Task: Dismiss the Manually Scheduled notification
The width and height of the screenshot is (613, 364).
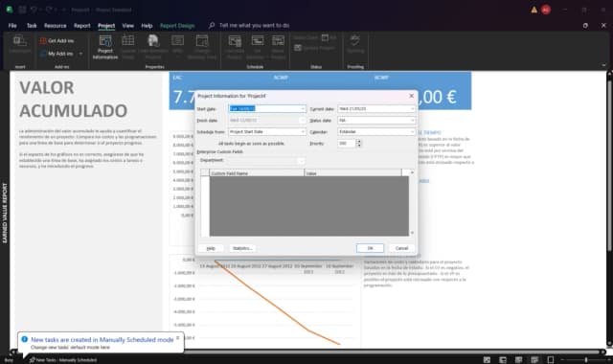Action: (x=178, y=338)
